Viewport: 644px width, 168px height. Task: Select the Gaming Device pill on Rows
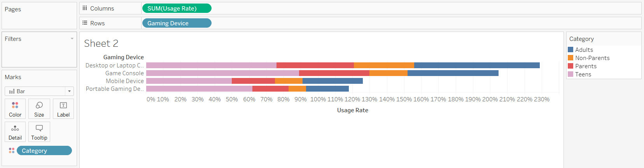(x=177, y=23)
